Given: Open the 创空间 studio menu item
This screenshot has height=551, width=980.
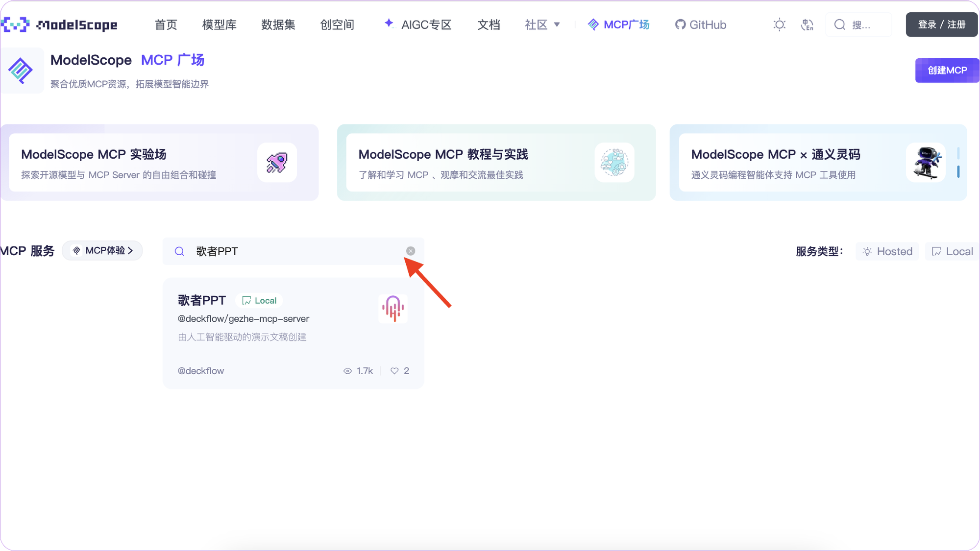Looking at the screenshot, I should click(337, 24).
